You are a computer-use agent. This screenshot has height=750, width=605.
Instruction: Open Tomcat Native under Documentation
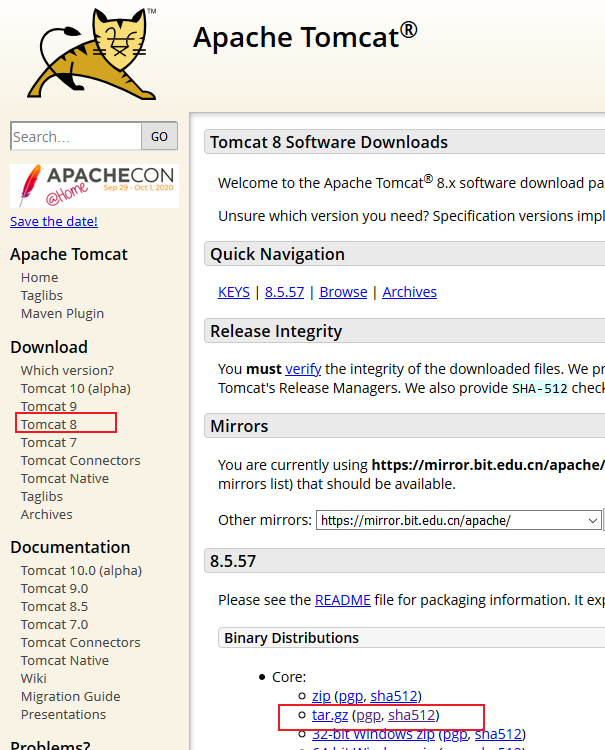tap(65, 661)
